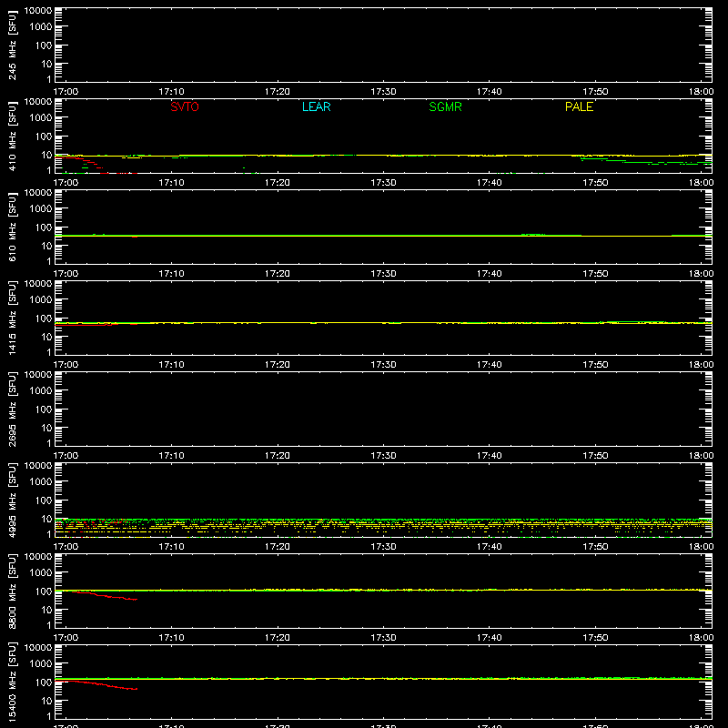Viewport: 728px width, 728px height.
Task: Click the yellow PALE station label
Action: tap(579, 106)
